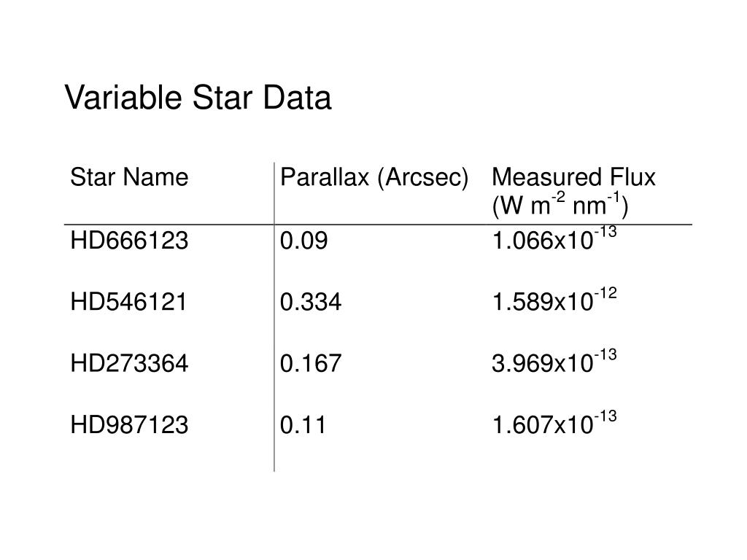Click parallax value 0.167
The width and height of the screenshot is (747, 560).
pyautogui.click(x=311, y=363)
